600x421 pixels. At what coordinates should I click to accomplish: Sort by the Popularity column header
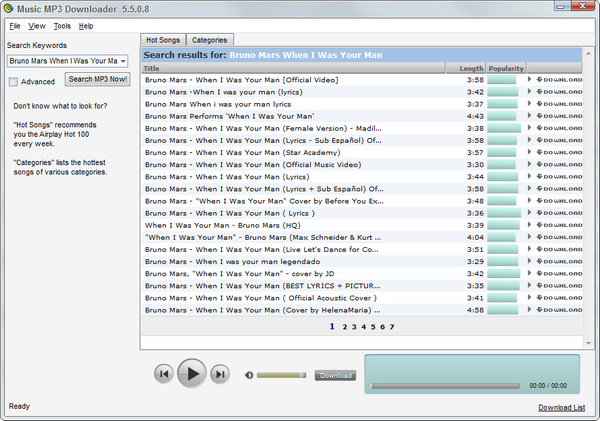point(506,68)
